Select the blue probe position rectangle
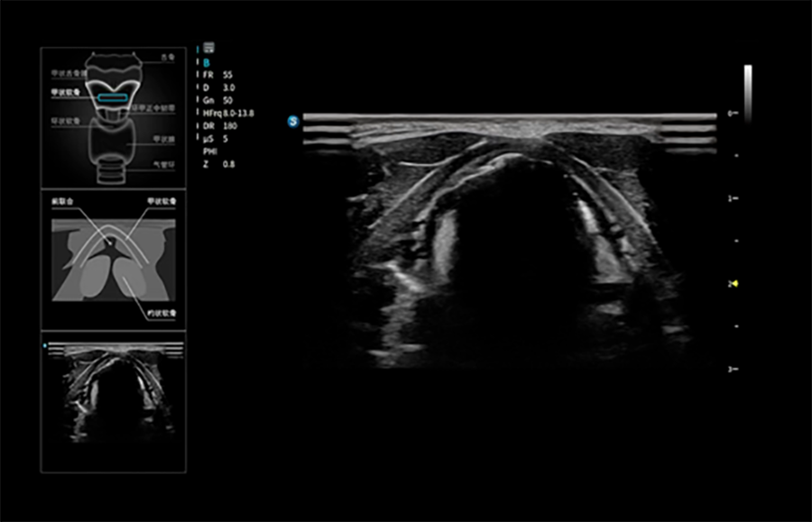The image size is (812, 522). (113, 97)
